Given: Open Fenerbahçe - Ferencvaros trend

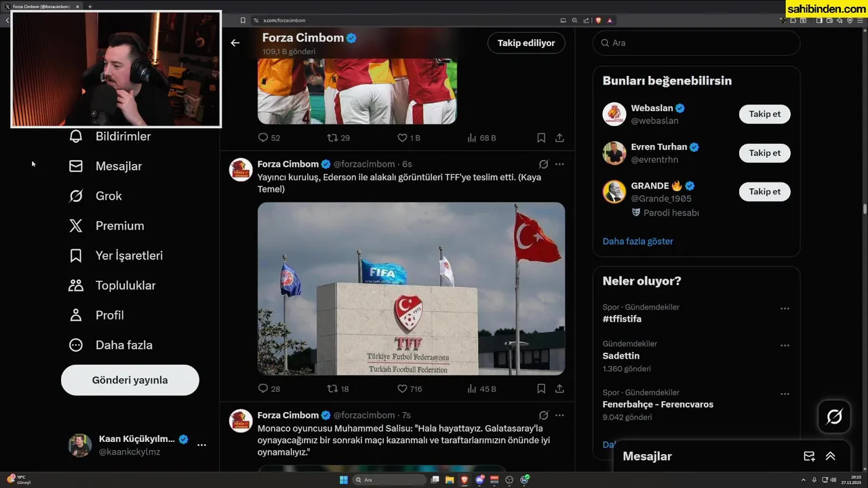Looking at the screenshot, I should point(658,405).
